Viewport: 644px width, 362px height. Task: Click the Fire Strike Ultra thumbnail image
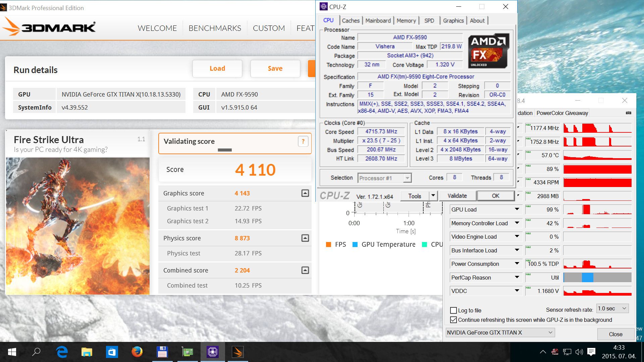tap(78, 226)
